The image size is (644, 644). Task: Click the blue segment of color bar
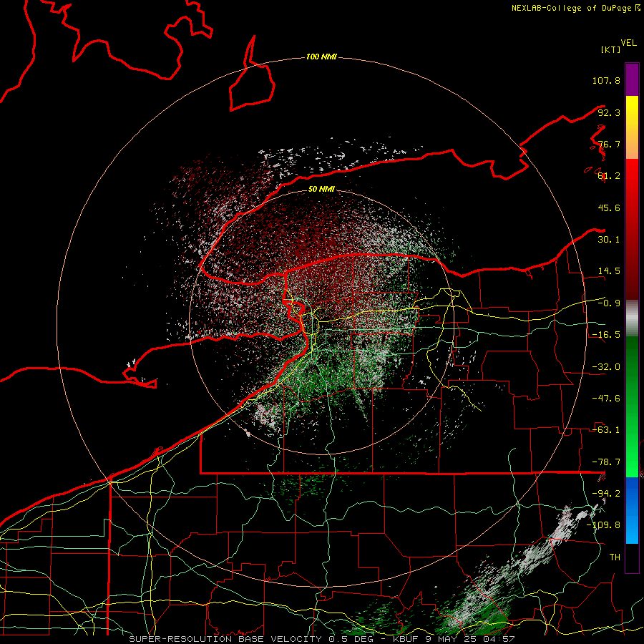pos(632,510)
